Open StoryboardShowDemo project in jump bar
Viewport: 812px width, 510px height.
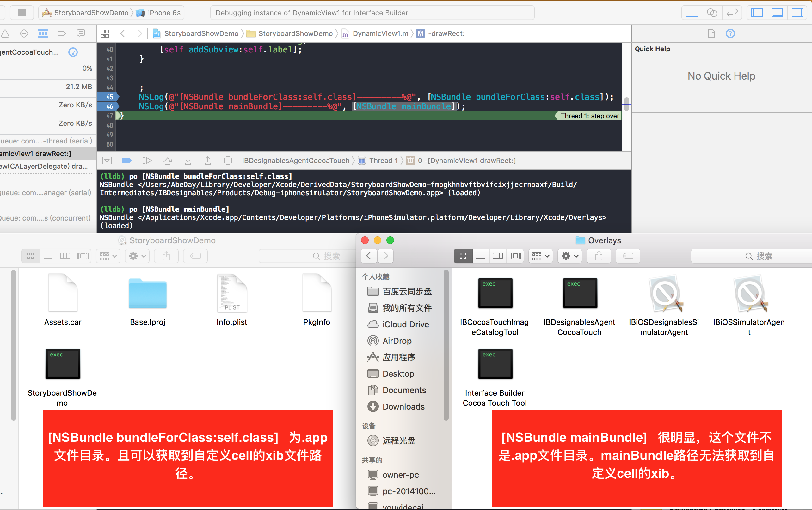coord(196,33)
